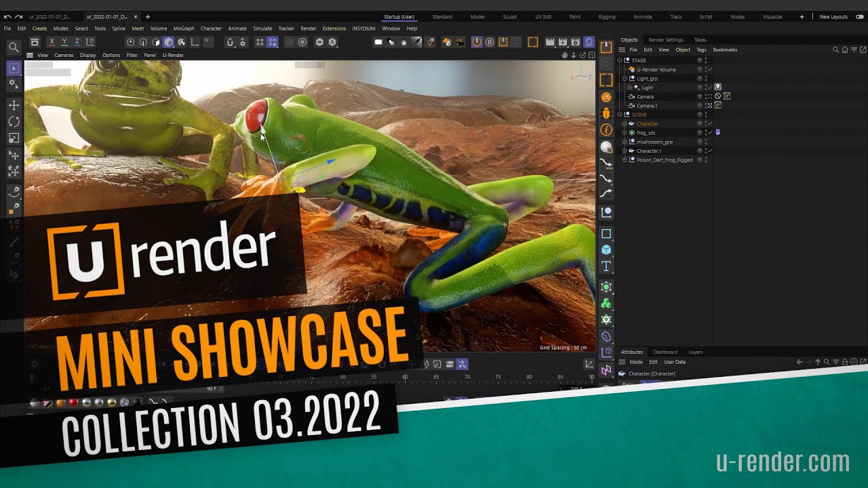Click the New Layouts button

click(x=833, y=16)
